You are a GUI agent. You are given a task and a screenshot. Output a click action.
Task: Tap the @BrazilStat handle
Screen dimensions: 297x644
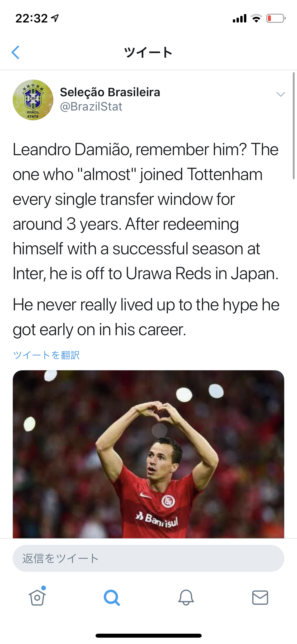coord(91,107)
